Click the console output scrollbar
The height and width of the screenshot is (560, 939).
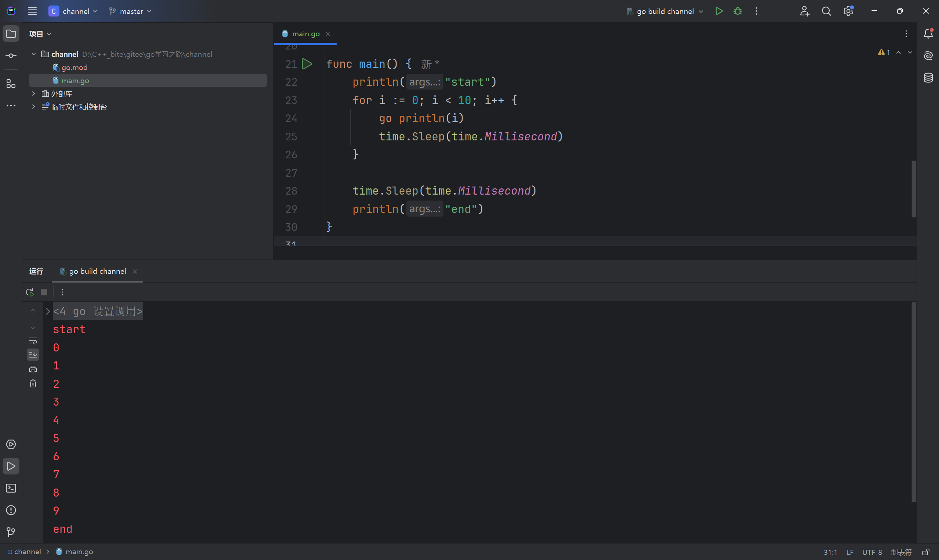(x=914, y=402)
